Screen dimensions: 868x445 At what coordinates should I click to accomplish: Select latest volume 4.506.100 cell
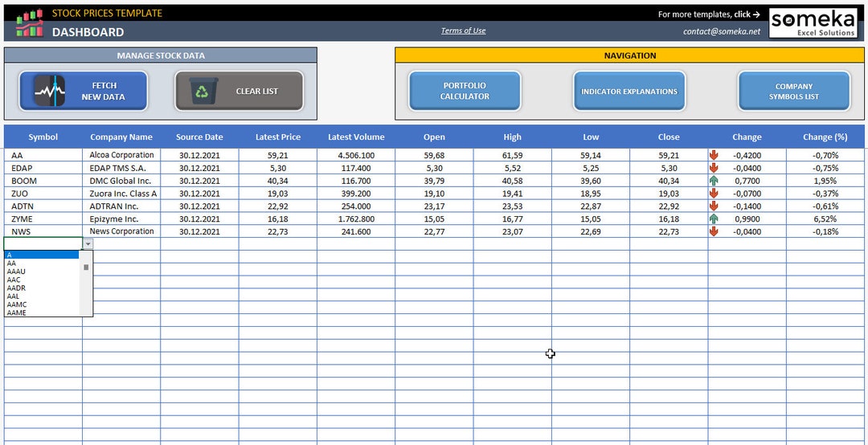(356, 155)
